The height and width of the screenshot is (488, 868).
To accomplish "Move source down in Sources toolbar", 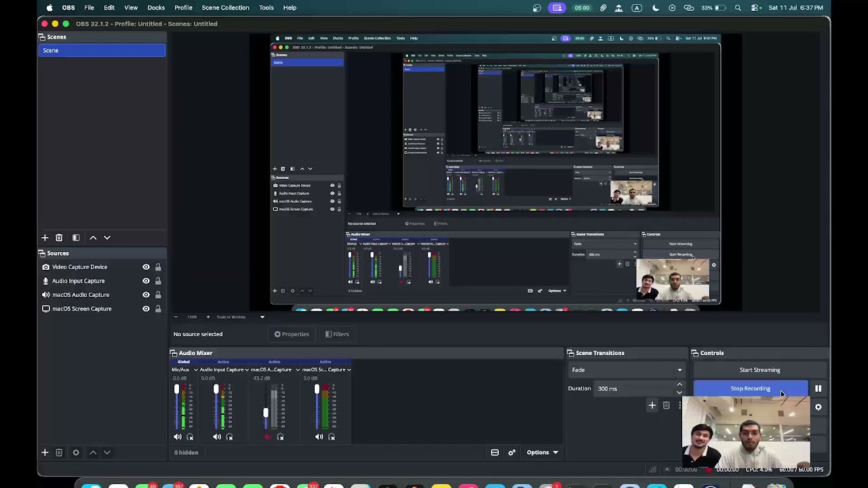I will [x=107, y=452].
